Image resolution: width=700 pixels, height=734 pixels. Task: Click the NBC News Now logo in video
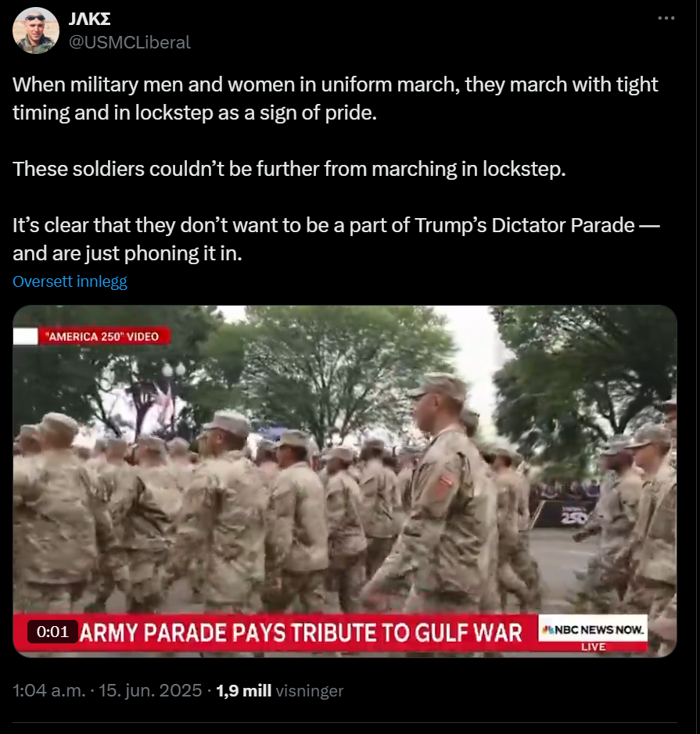(593, 630)
